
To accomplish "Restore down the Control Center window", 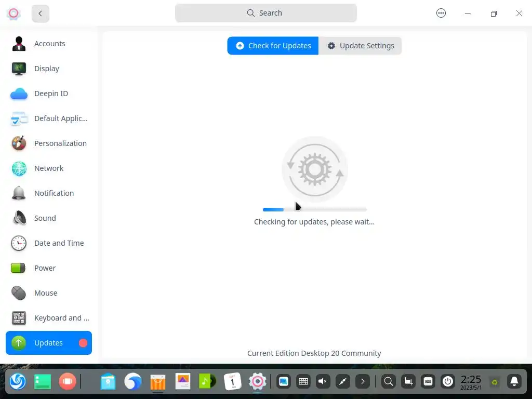I will [494, 14].
